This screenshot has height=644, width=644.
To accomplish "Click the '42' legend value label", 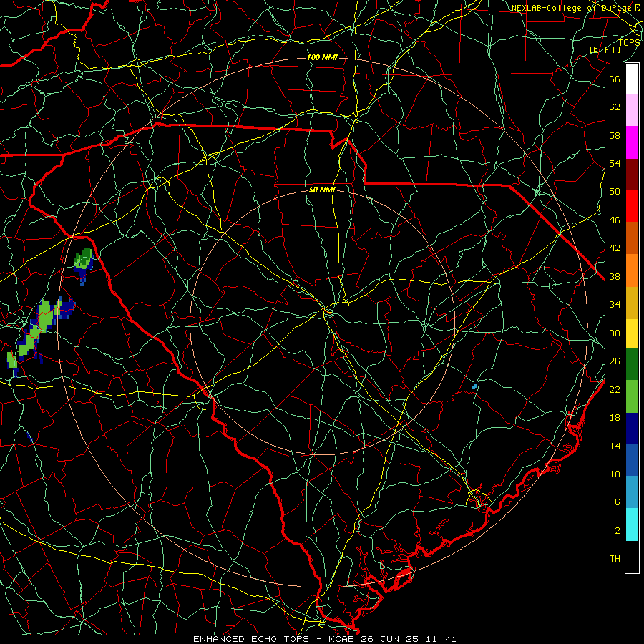I will click(x=615, y=248).
